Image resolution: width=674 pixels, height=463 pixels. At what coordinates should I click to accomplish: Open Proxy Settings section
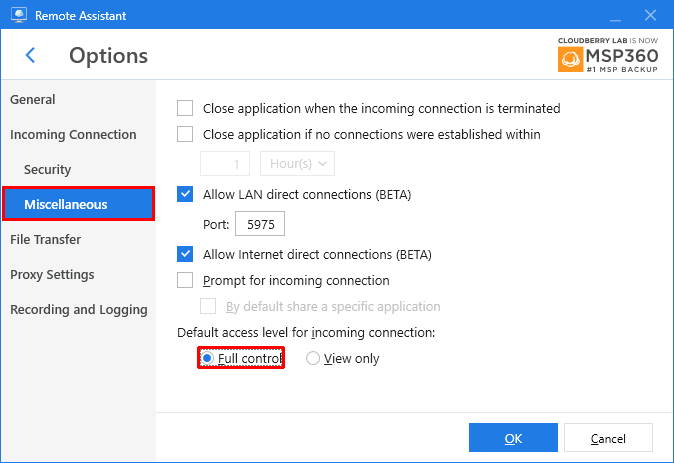coord(52,274)
